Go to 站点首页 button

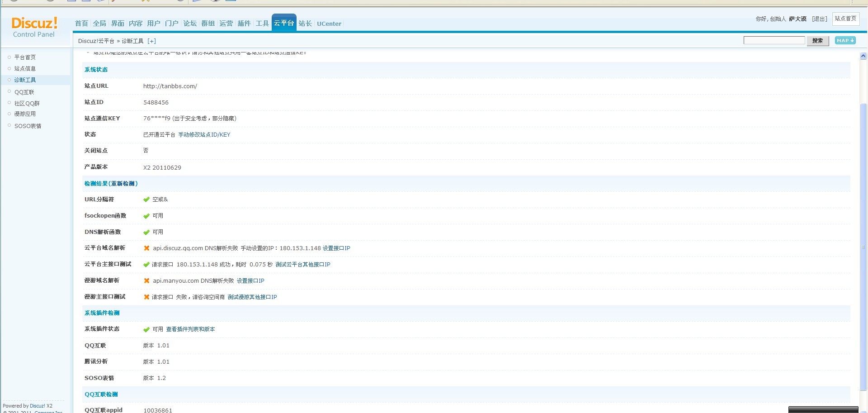point(845,19)
